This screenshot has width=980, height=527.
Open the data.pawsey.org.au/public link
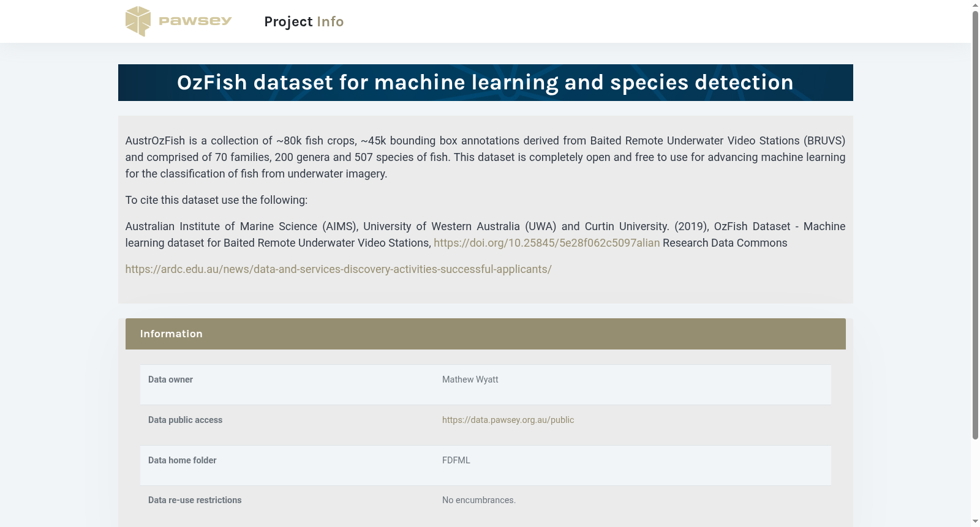(x=508, y=420)
